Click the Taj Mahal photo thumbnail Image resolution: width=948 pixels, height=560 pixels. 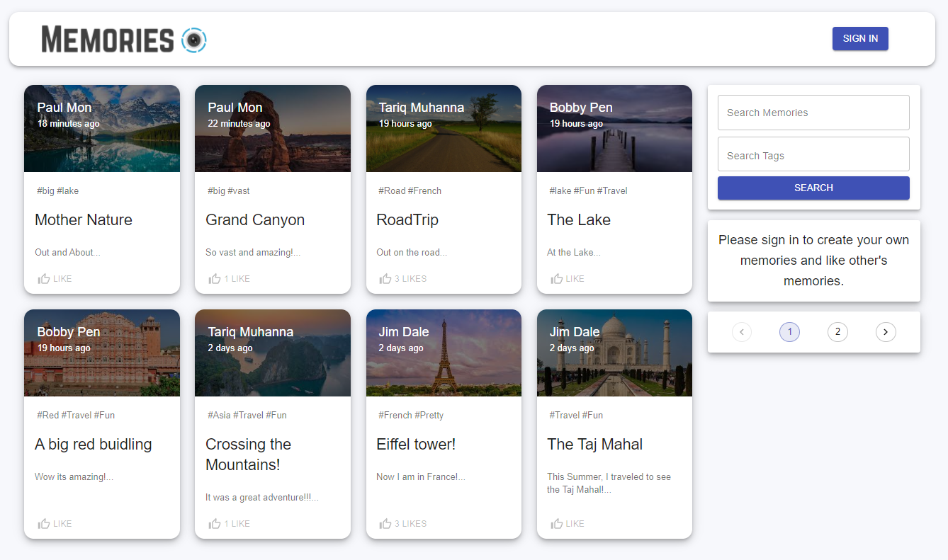click(x=614, y=353)
